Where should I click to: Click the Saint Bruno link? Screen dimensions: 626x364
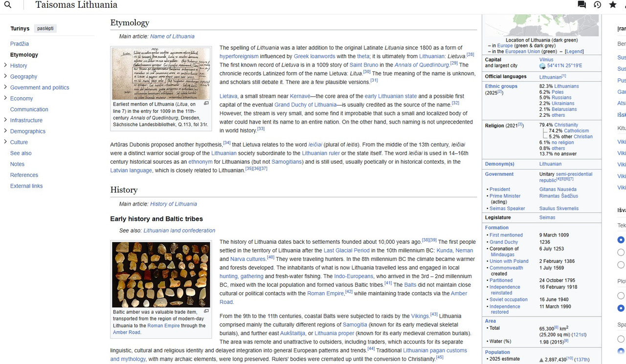point(364,65)
